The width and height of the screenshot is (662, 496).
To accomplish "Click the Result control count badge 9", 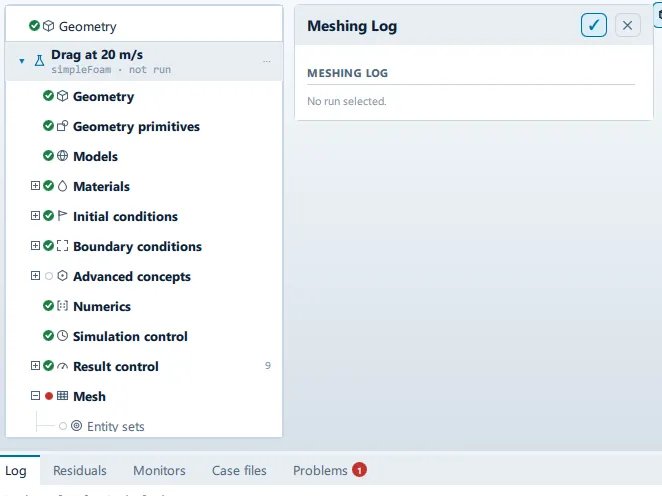I will (268, 366).
